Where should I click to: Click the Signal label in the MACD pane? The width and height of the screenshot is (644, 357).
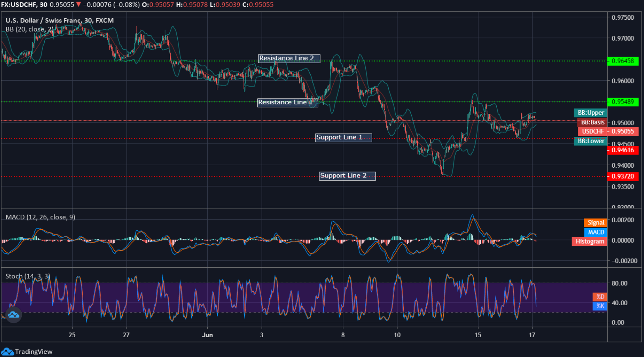pos(595,223)
